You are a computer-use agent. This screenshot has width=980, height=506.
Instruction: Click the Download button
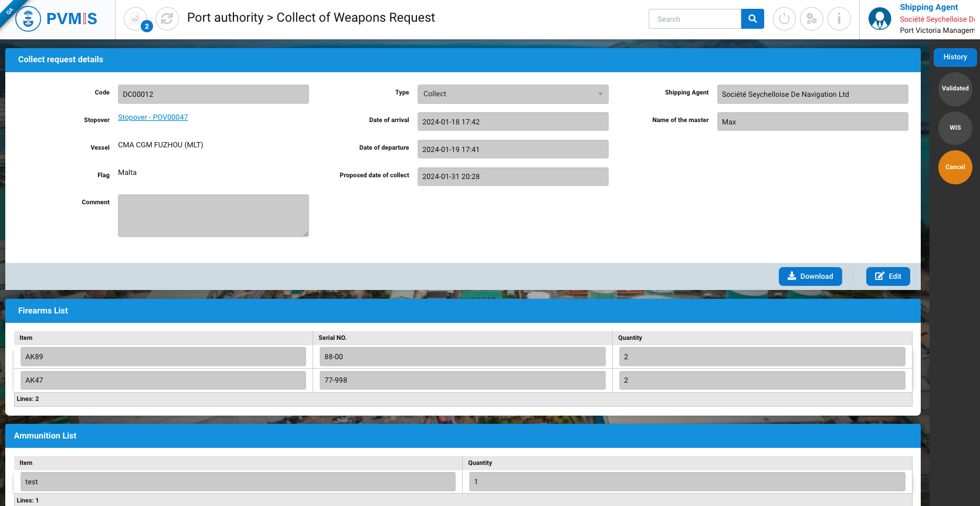click(810, 276)
